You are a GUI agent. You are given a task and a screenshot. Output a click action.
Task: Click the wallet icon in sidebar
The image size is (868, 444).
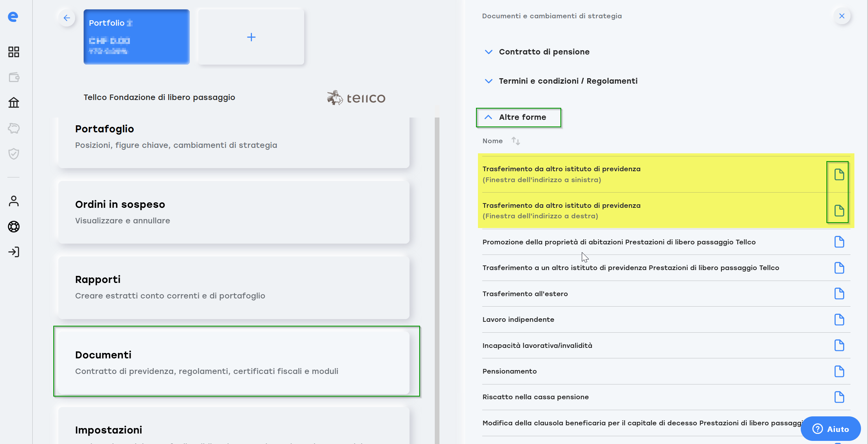click(14, 77)
